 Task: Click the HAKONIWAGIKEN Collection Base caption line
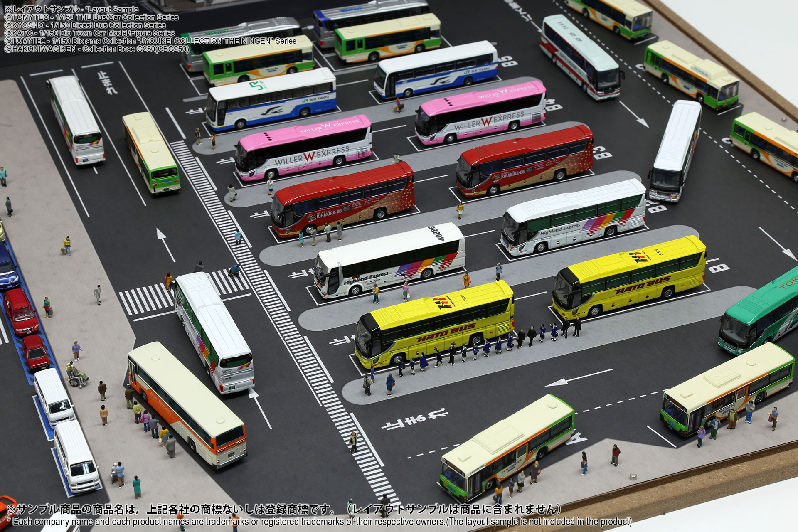coord(96,49)
